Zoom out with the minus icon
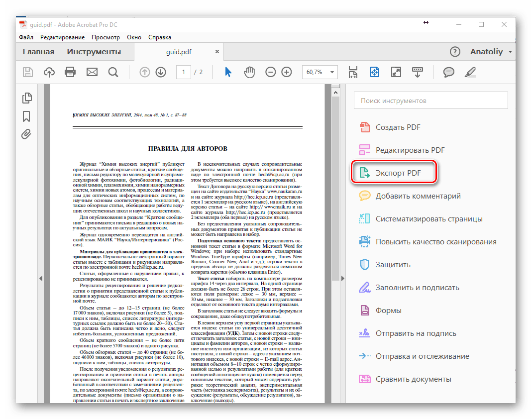Viewport: 532px width, 419px height. (x=270, y=72)
